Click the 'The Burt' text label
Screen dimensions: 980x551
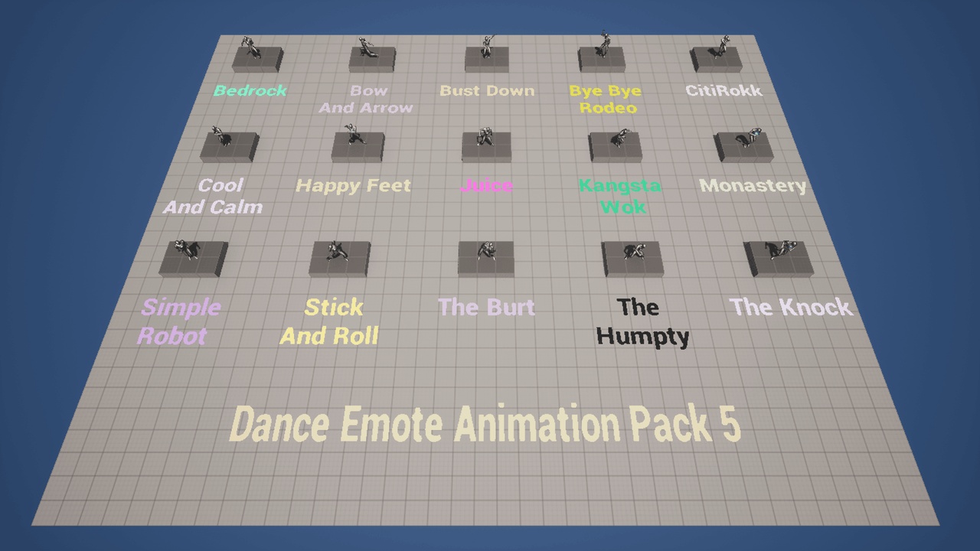486,308
